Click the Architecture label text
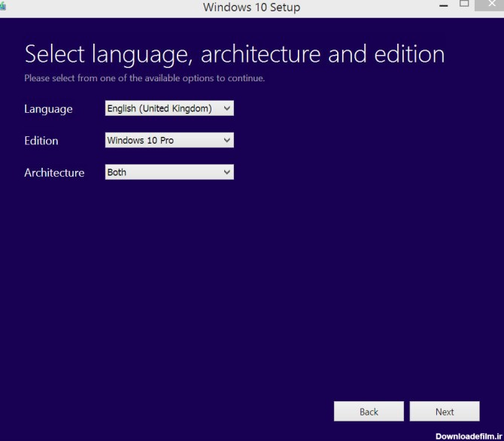Screen dimensions: 504x441 pos(54,173)
